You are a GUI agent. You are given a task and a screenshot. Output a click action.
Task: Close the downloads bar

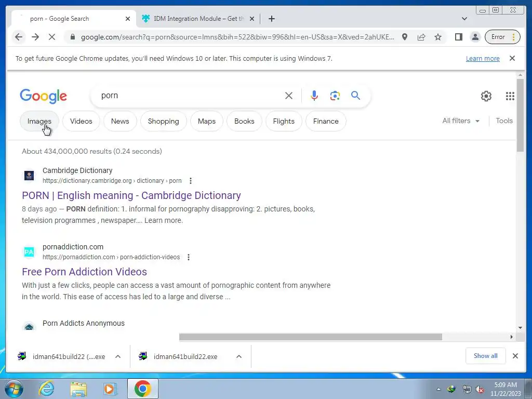pyautogui.click(x=515, y=356)
